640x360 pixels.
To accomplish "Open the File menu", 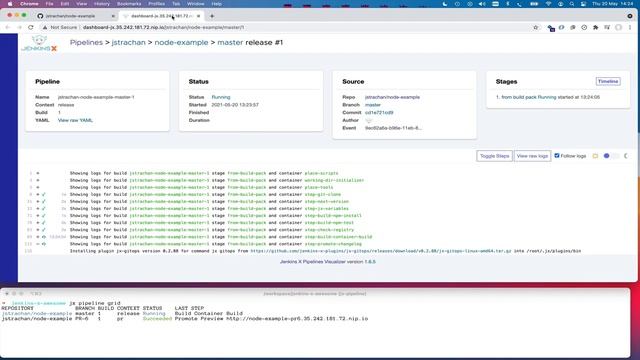I will click(49, 4).
